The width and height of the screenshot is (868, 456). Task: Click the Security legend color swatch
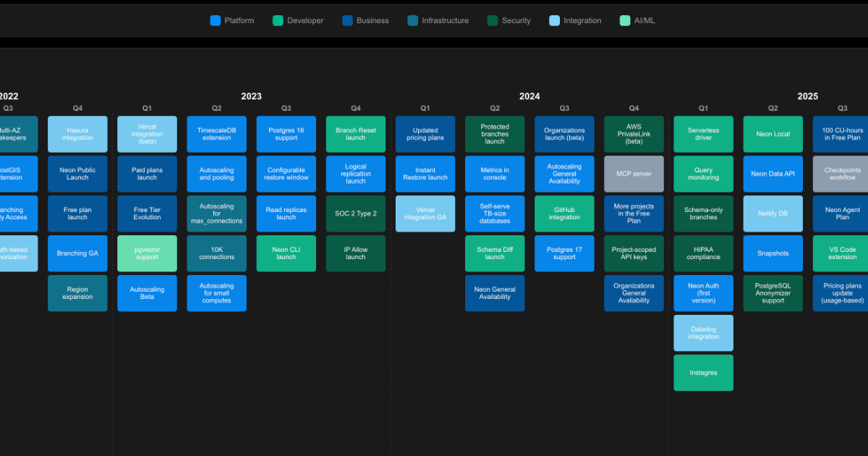[x=493, y=20]
